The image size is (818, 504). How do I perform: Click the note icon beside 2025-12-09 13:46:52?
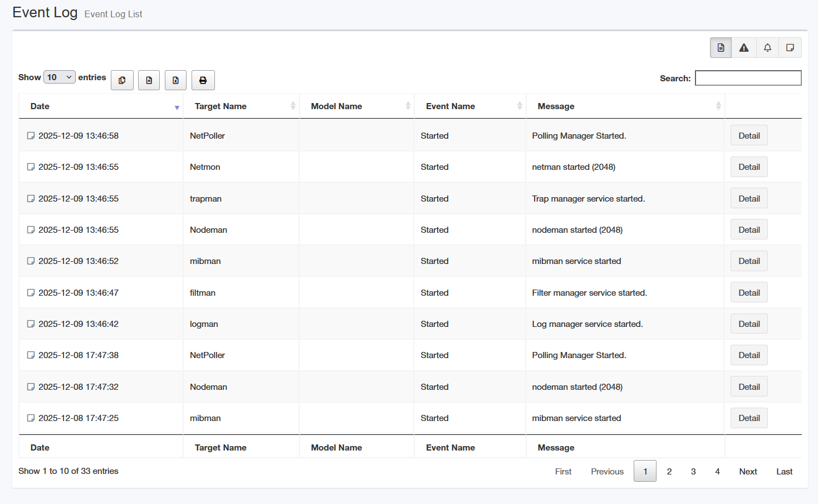tap(31, 261)
